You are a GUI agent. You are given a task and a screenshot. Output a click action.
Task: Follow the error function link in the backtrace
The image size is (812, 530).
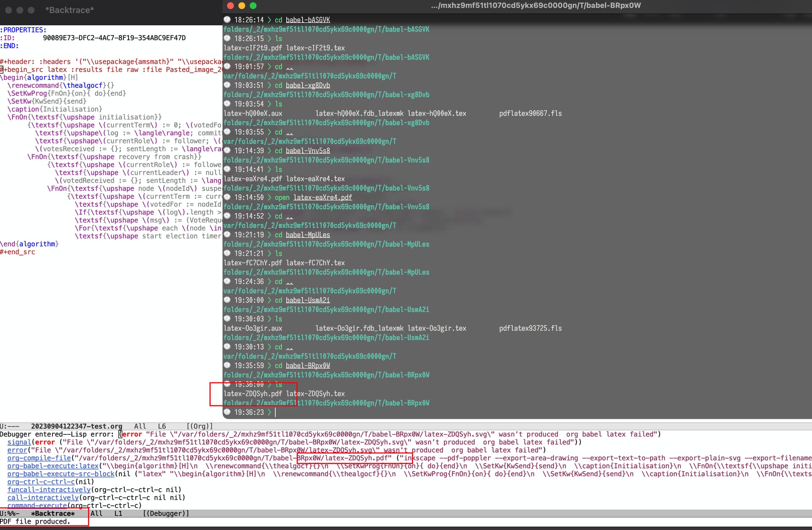(x=17, y=450)
